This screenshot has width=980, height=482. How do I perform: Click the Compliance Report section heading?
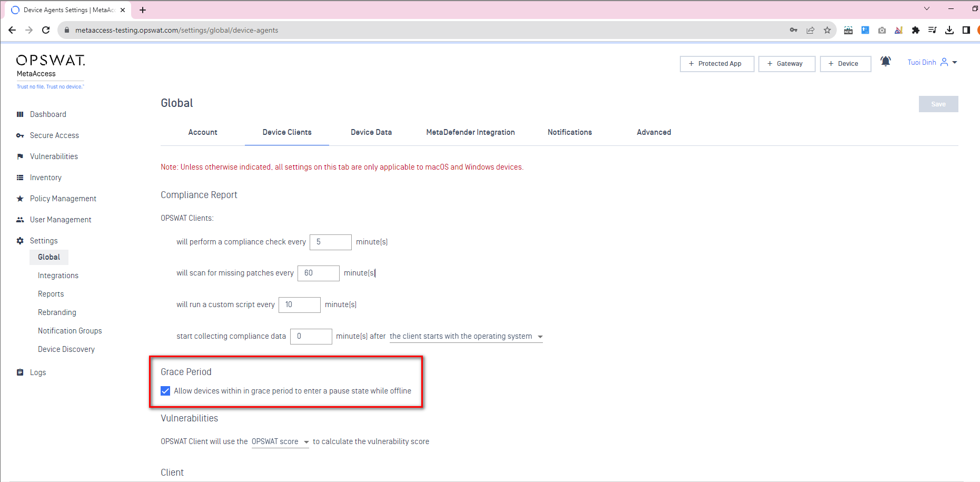[199, 195]
